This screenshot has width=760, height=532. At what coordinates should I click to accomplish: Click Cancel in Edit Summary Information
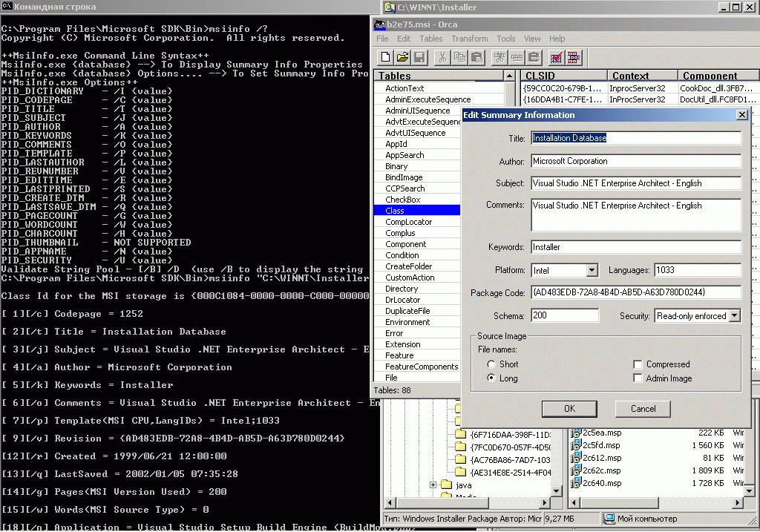click(643, 409)
